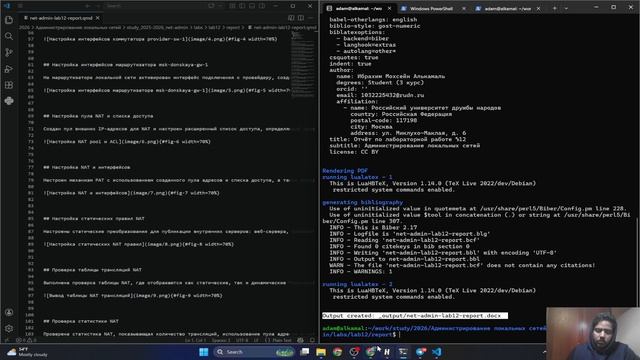Change the Spaces indentation setting in the status bar
This screenshot has height=360, width=640.
pos(221,340)
